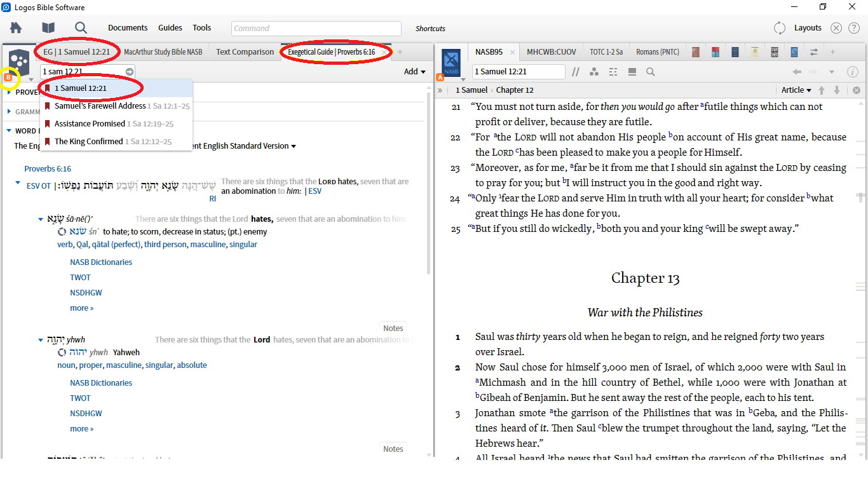868x488 pixels.
Task: Switch to EG | 1 Samuel 12:21 tab
Action: [x=77, y=52]
